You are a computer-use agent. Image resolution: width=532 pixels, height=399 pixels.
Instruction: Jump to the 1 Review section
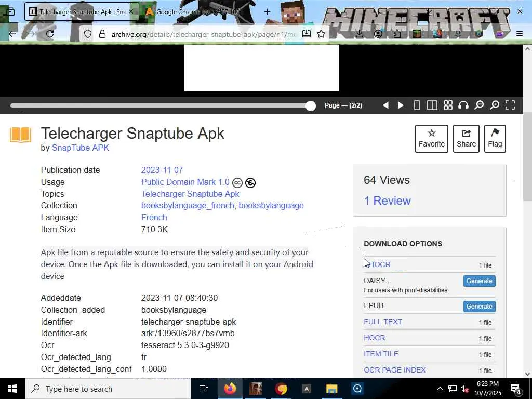[x=387, y=201]
